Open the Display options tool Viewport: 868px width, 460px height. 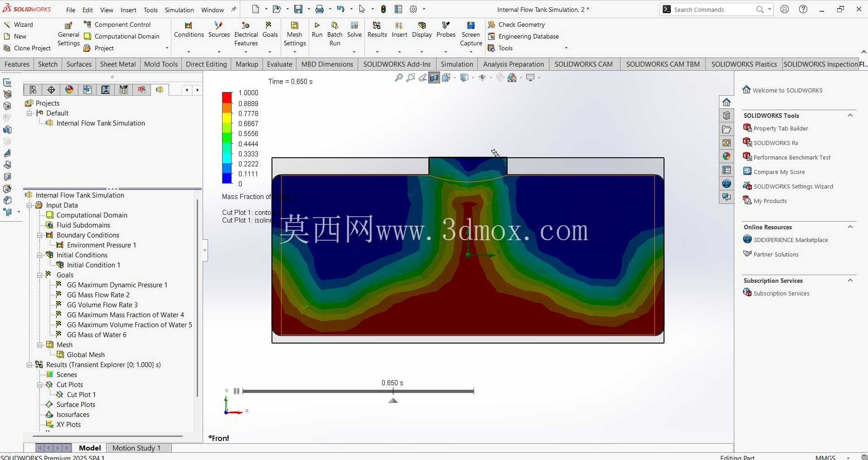click(422, 30)
